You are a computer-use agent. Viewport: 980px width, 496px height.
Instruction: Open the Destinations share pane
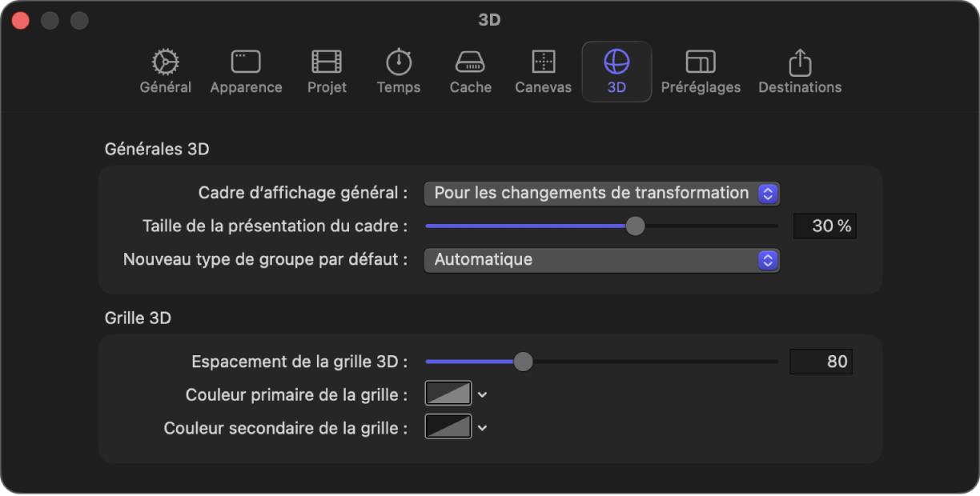pyautogui.click(x=800, y=71)
